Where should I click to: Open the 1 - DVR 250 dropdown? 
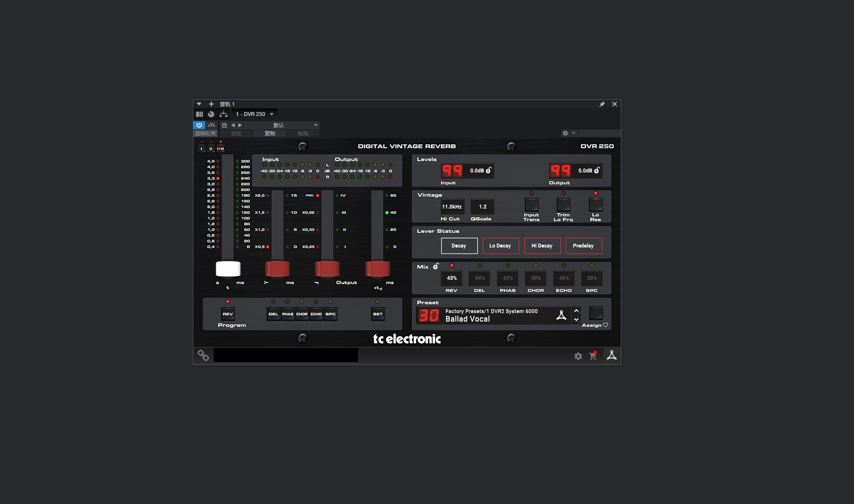[255, 114]
